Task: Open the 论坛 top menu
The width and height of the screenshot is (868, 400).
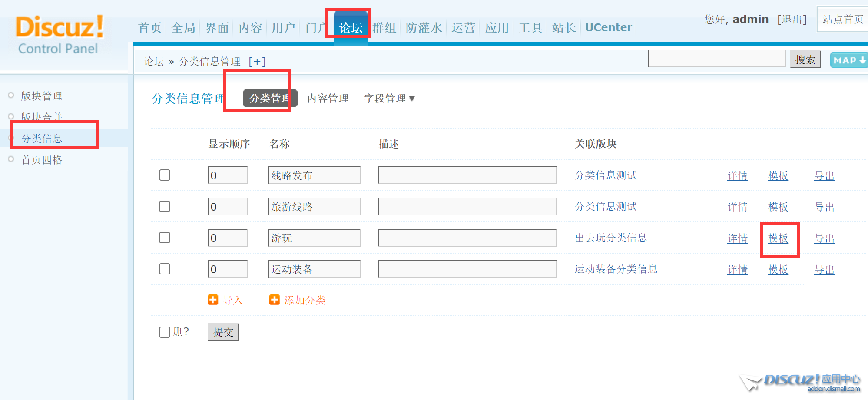Action: click(351, 28)
